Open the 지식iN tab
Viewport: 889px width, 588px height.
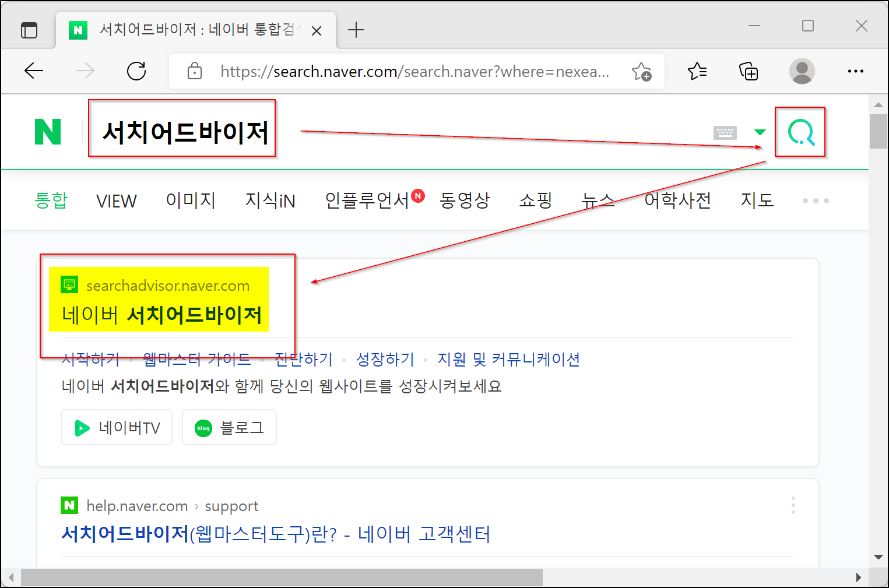[x=270, y=200]
